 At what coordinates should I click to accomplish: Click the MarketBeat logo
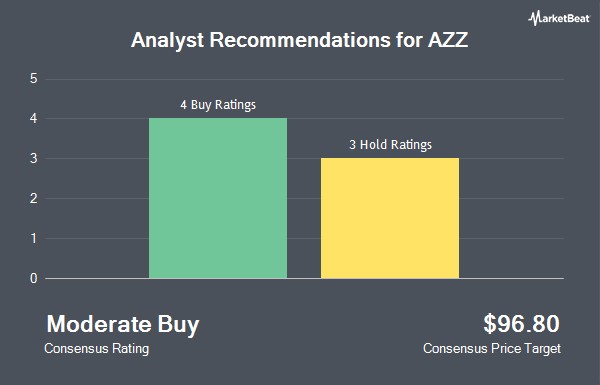pyautogui.click(x=559, y=18)
